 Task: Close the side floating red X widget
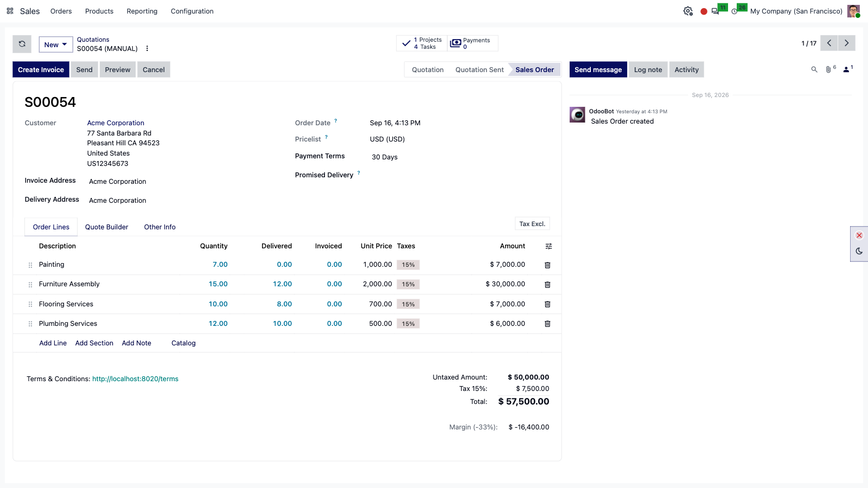point(859,235)
